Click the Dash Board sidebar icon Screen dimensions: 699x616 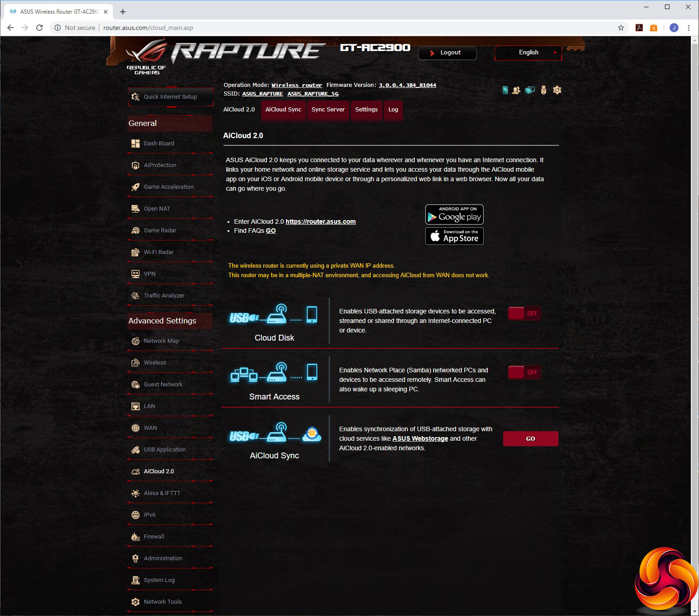point(135,144)
